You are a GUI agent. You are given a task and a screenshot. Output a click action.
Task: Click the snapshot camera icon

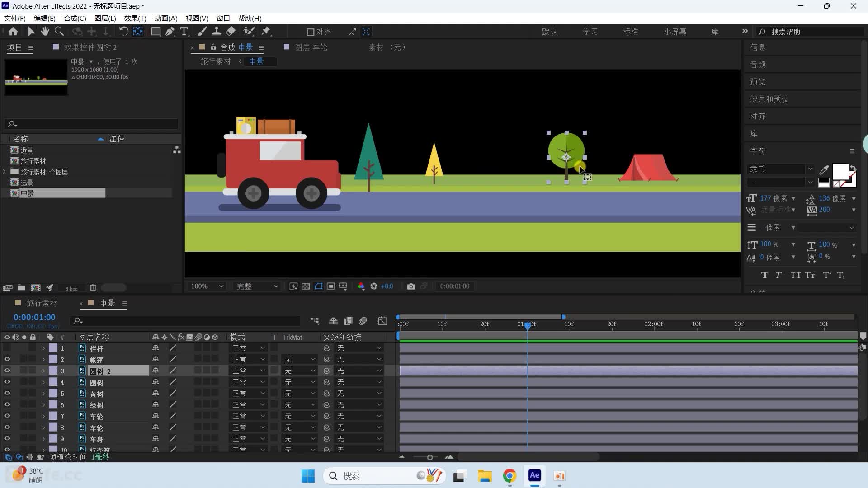411,286
